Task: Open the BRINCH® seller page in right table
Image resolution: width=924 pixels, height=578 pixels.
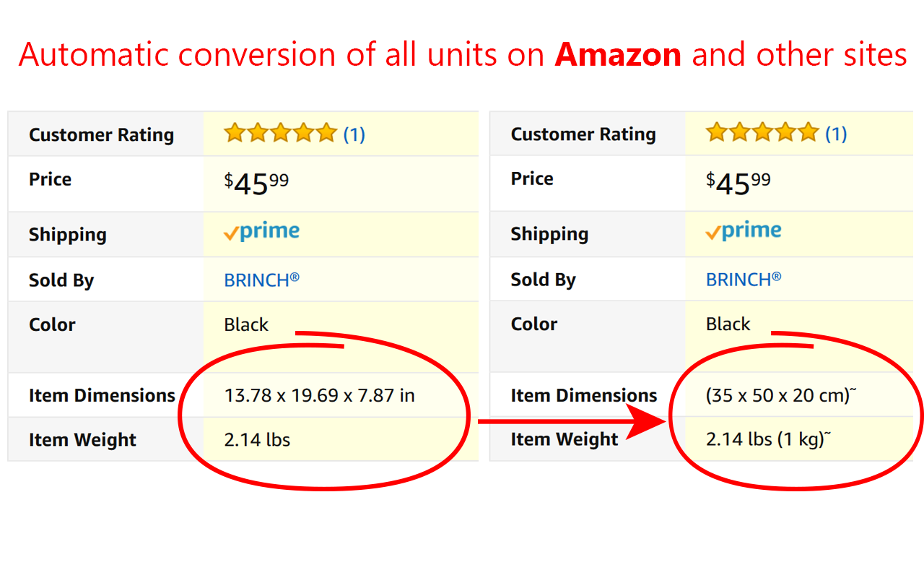Action: point(744,279)
